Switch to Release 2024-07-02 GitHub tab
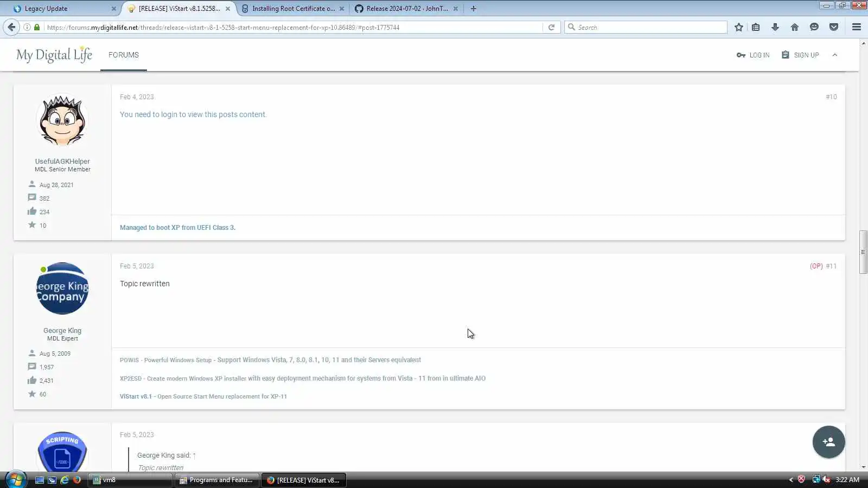868x488 pixels. pyautogui.click(x=407, y=9)
